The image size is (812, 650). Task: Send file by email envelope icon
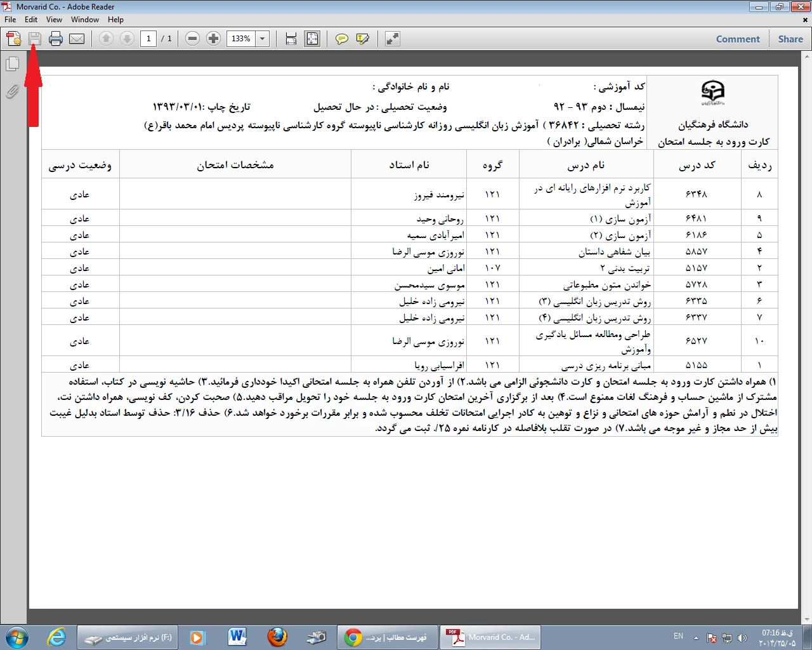(x=77, y=39)
